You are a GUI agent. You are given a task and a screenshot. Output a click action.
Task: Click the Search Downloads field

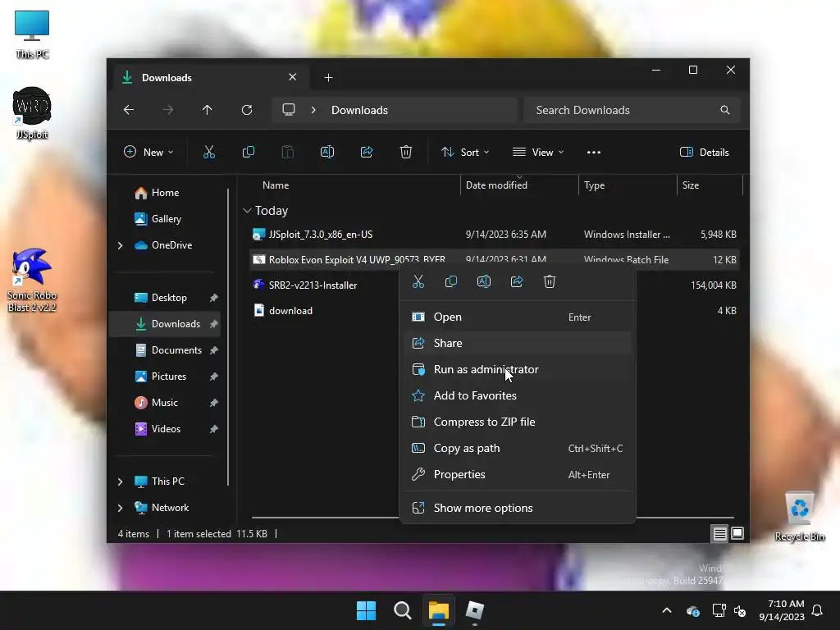pyautogui.click(x=632, y=110)
